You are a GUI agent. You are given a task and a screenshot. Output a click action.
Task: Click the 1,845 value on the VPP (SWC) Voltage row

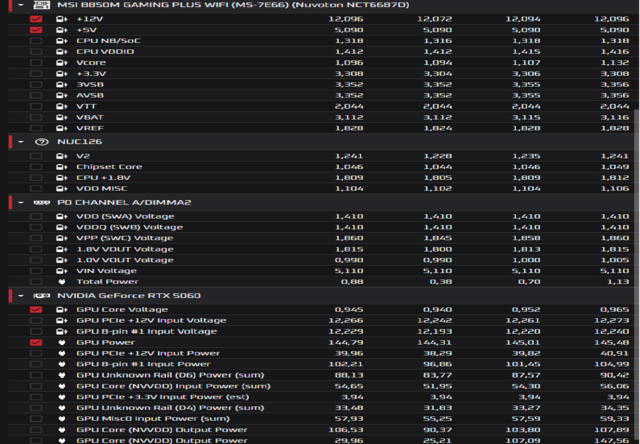[x=438, y=238]
